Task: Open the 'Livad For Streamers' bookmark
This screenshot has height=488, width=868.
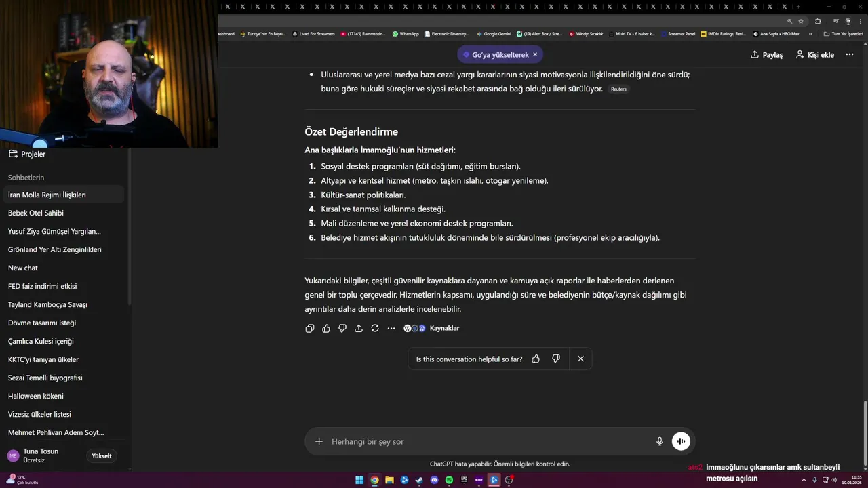Action: pos(314,33)
